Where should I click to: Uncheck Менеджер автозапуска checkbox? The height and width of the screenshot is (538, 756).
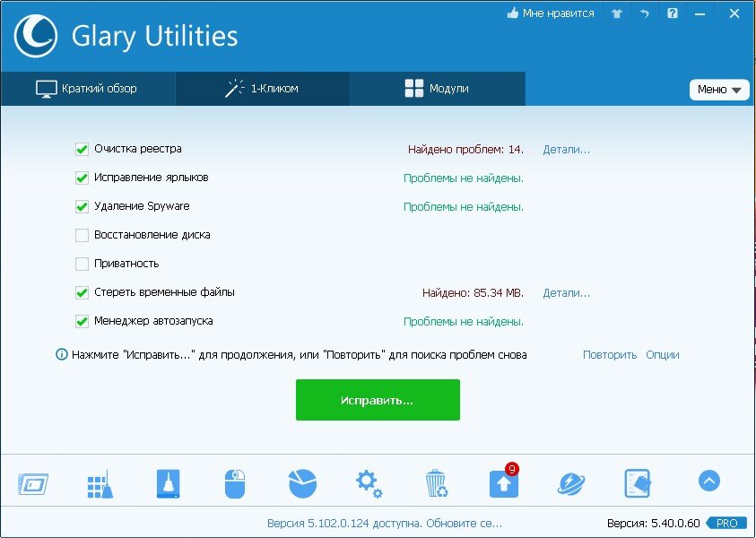[x=82, y=322]
